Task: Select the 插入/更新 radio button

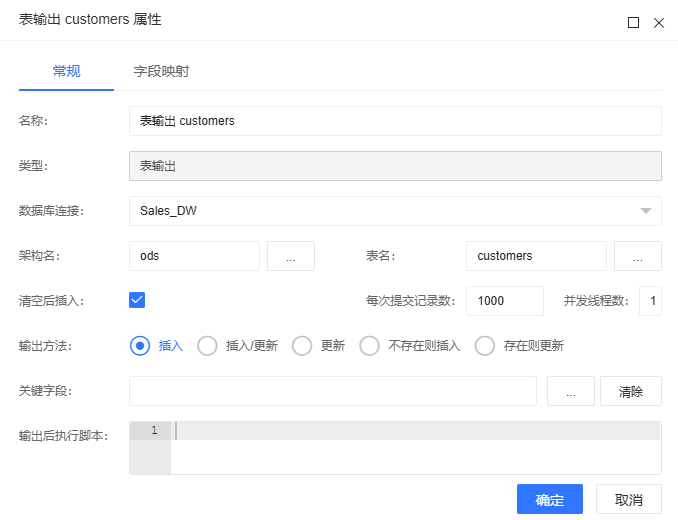Action: (x=208, y=346)
